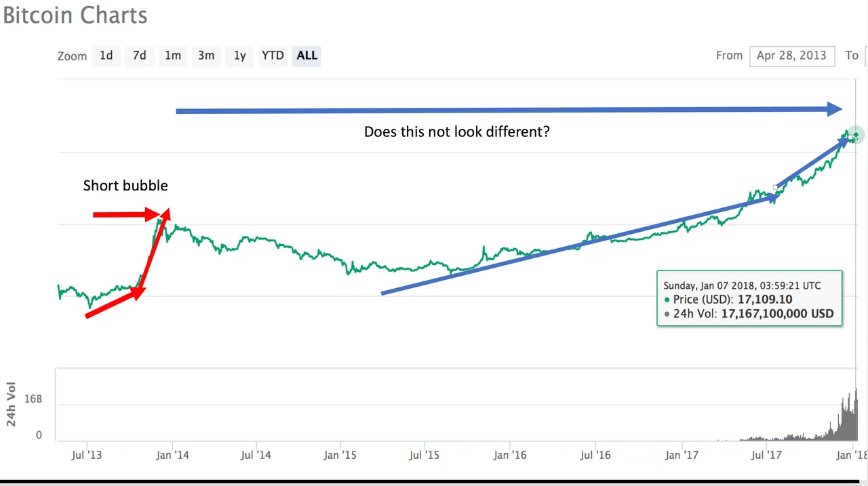Viewport: 868px width, 486px height.
Task: Click the tooltip 24h Vol value
Action: 777,314
